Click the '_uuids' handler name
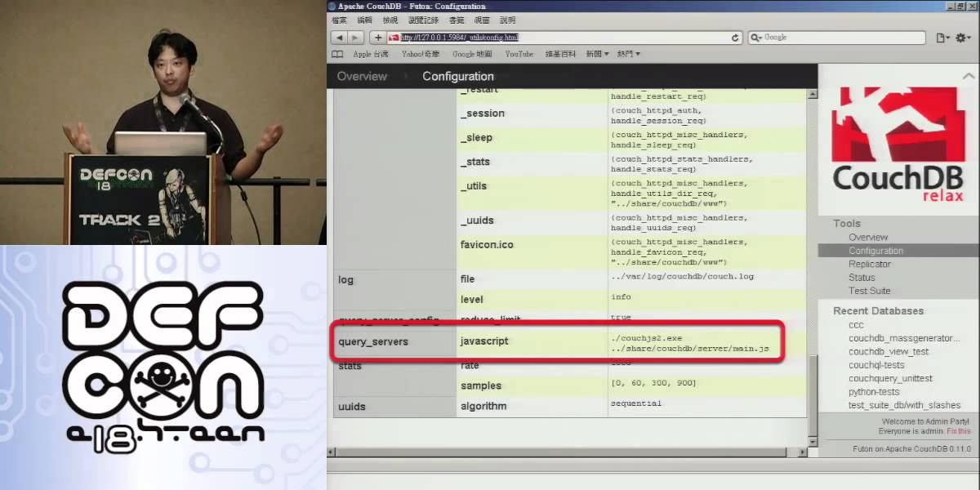Image resolution: width=980 pixels, height=490 pixels. point(477,220)
